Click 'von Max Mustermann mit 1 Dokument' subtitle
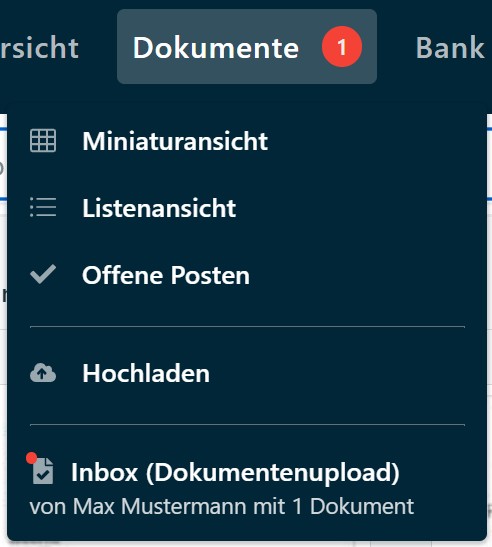The width and height of the screenshot is (492, 547). click(222, 506)
